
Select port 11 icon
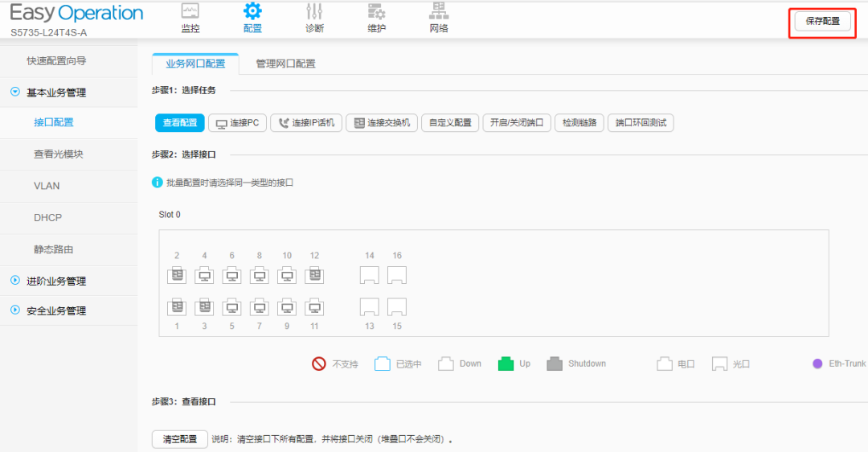(314, 307)
